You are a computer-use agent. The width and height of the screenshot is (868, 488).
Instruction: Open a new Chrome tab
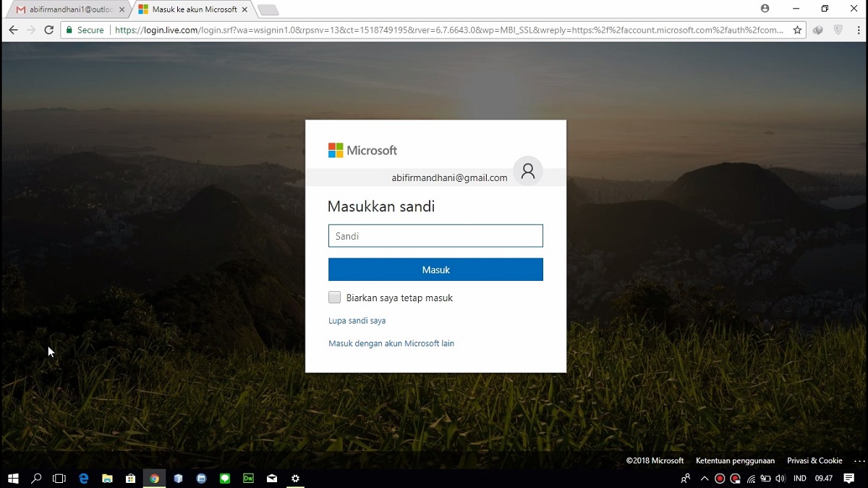click(x=268, y=10)
